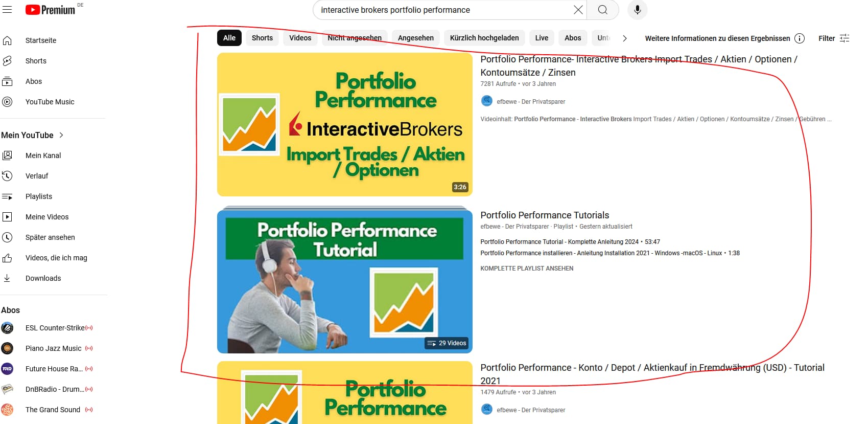
Task: Open the hamburger guide menu
Action: [x=7, y=10]
